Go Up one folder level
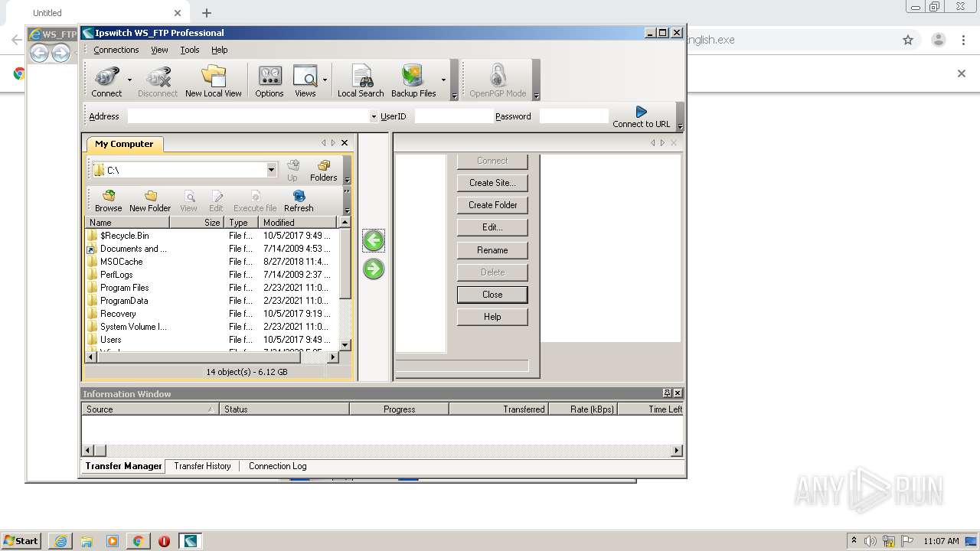The image size is (980, 551). point(292,171)
